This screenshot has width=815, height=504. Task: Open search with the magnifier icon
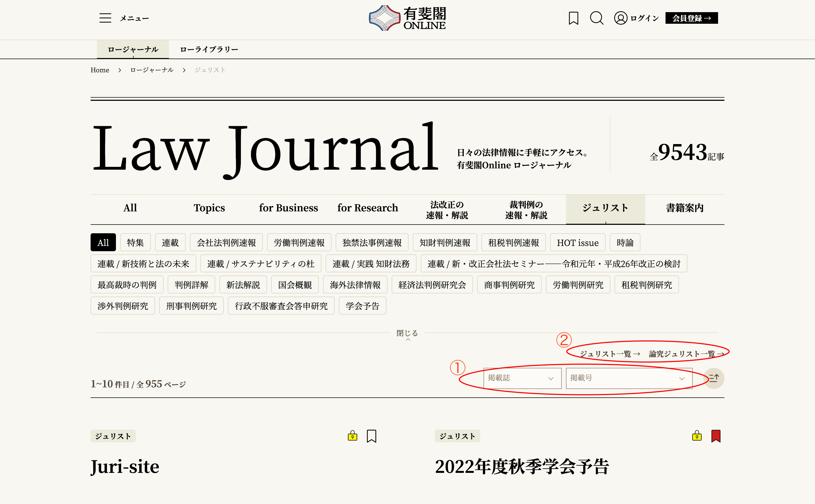[x=597, y=18]
